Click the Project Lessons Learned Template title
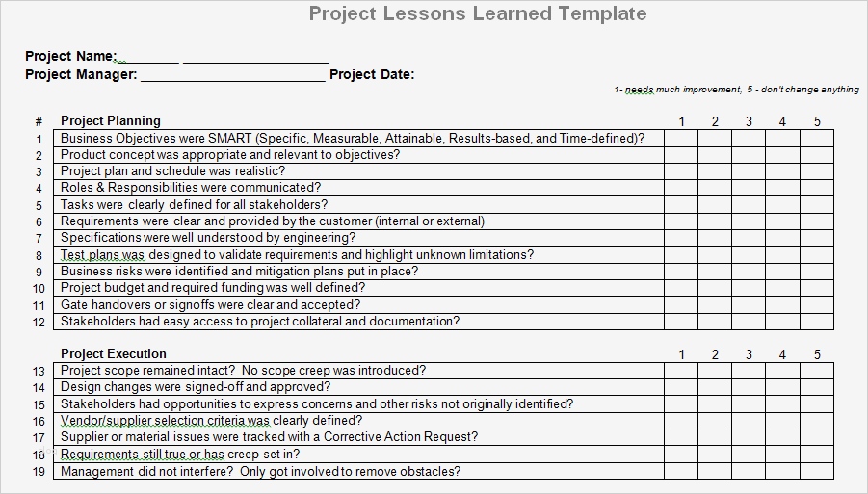 tap(478, 13)
